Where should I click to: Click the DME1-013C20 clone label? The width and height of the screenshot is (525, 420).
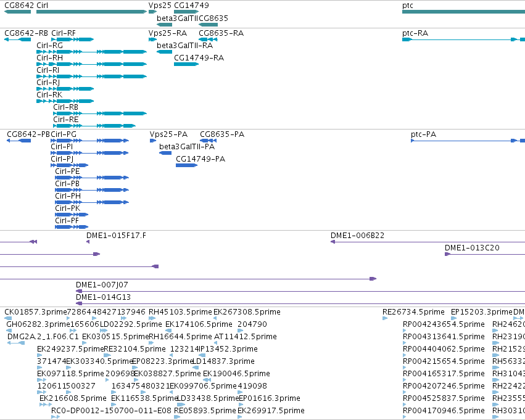tap(472, 248)
